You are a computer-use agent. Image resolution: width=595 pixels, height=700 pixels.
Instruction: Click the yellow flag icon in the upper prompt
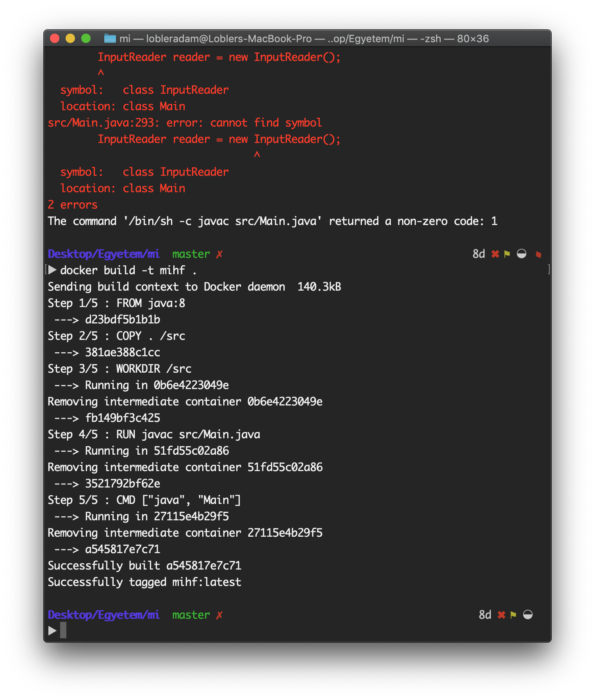507,254
